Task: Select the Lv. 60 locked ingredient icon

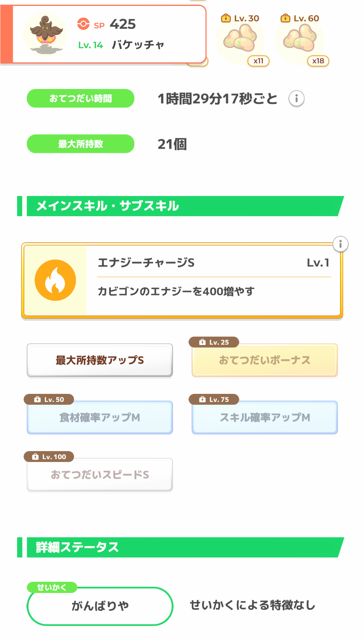Action: (x=300, y=39)
